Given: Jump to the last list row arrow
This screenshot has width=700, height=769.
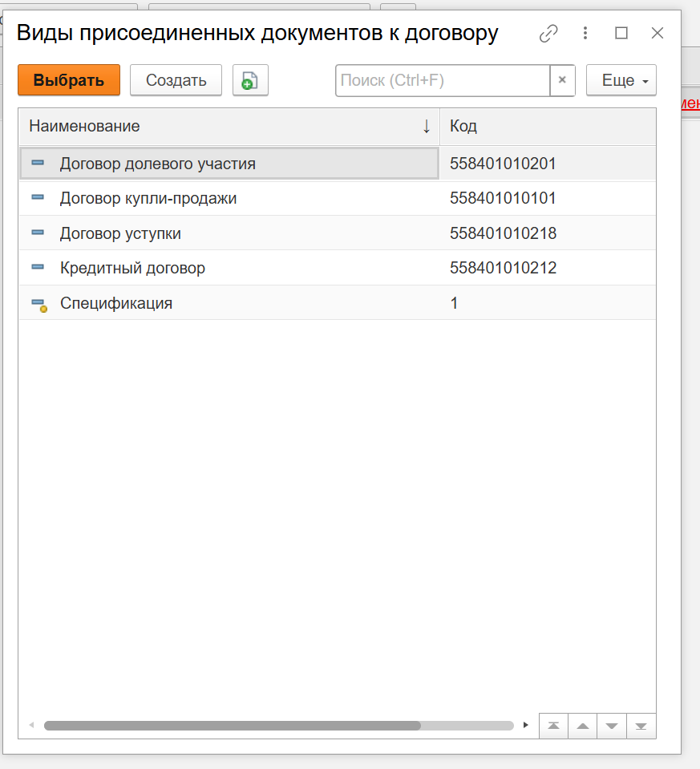Looking at the screenshot, I should pyautogui.click(x=641, y=726).
